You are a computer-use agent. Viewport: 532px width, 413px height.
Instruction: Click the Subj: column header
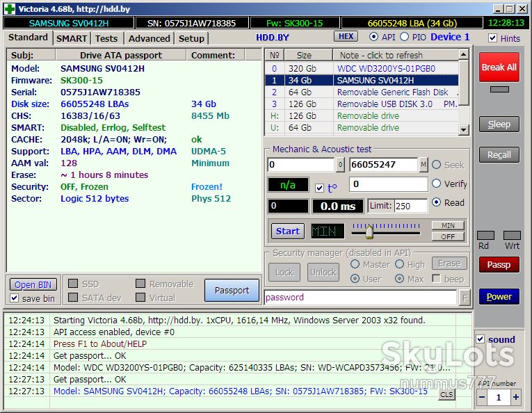click(x=31, y=55)
